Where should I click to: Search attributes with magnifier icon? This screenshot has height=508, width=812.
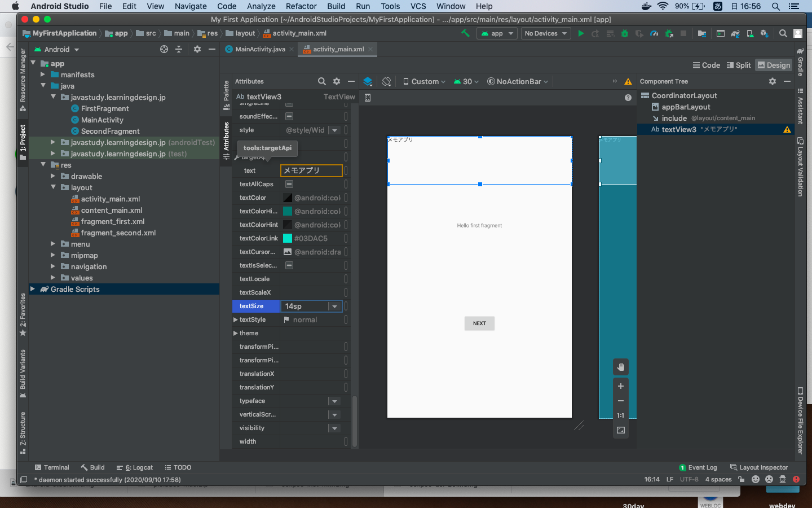pyautogui.click(x=321, y=81)
